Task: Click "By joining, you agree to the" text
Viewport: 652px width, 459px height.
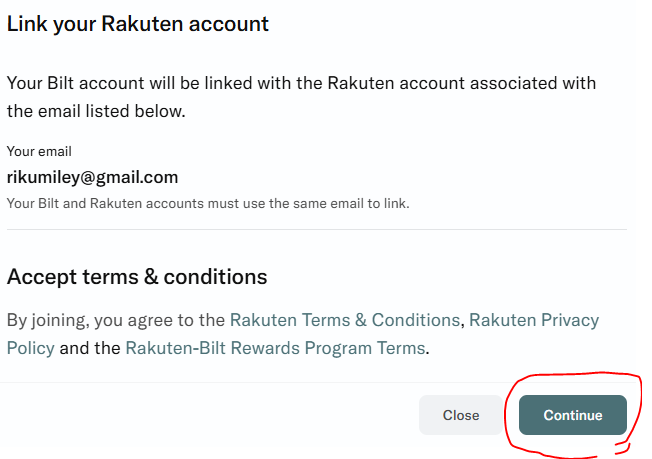Action: tap(116, 320)
